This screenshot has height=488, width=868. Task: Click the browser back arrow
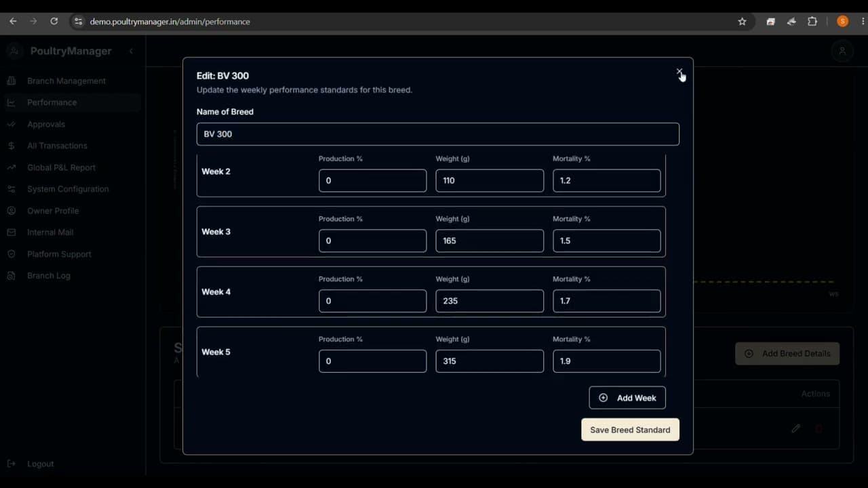pos(13,22)
